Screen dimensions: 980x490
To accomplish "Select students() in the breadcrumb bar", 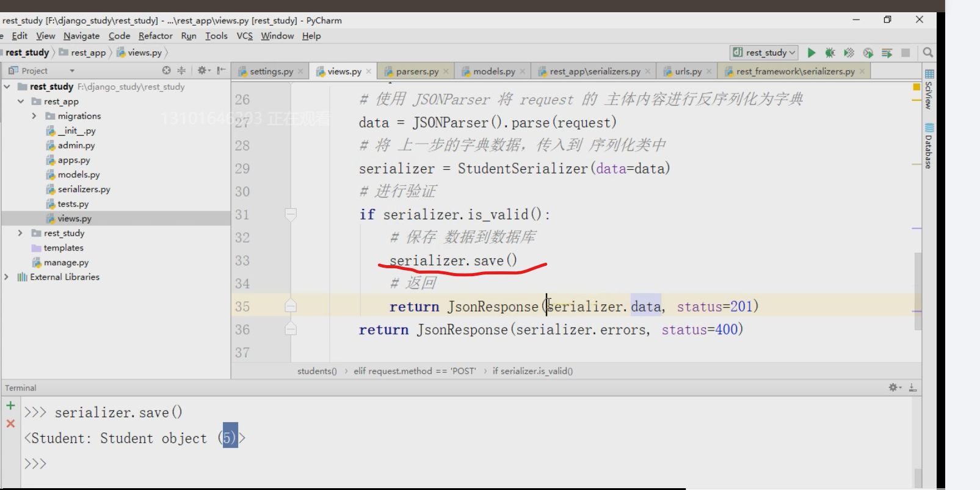I will click(x=317, y=371).
